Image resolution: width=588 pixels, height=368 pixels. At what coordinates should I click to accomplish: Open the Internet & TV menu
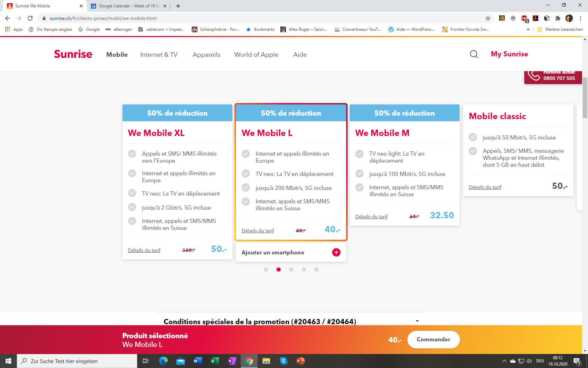[159, 55]
